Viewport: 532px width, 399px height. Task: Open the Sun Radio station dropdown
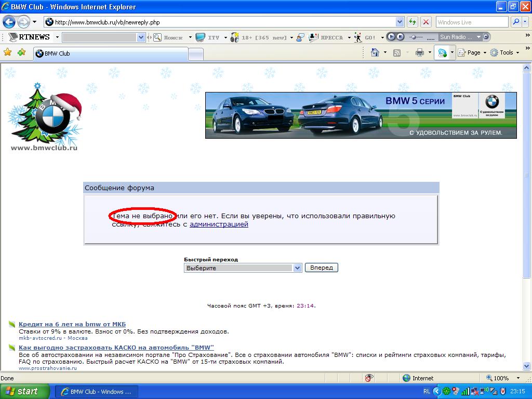click(478, 37)
